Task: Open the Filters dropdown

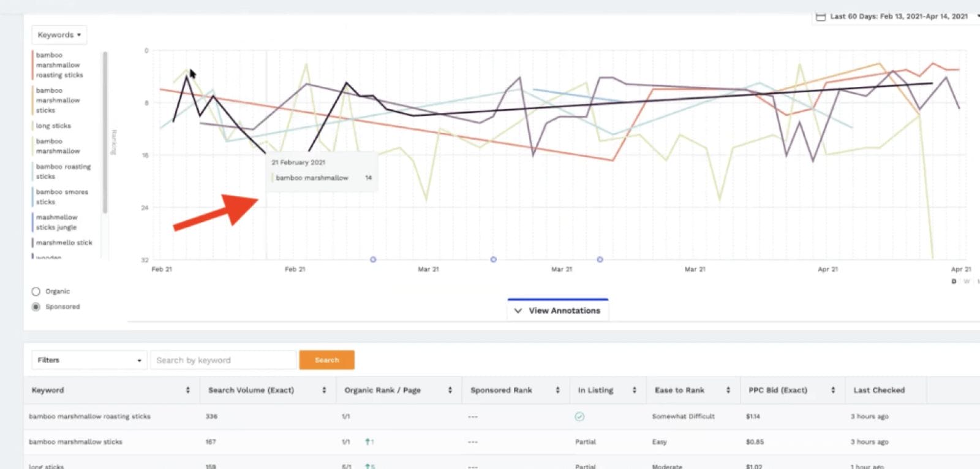Action: [x=89, y=360]
